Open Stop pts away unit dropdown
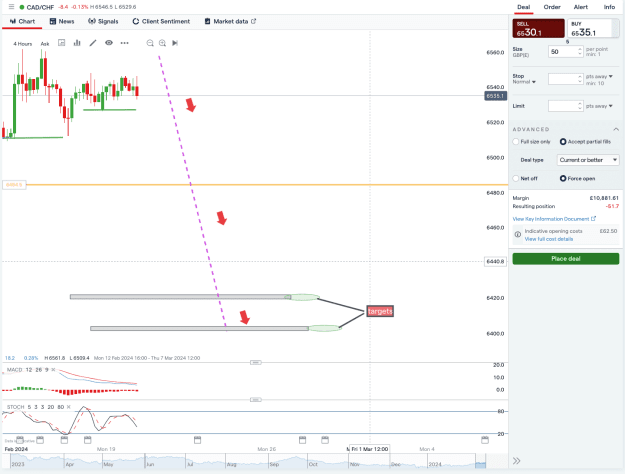 (599, 76)
